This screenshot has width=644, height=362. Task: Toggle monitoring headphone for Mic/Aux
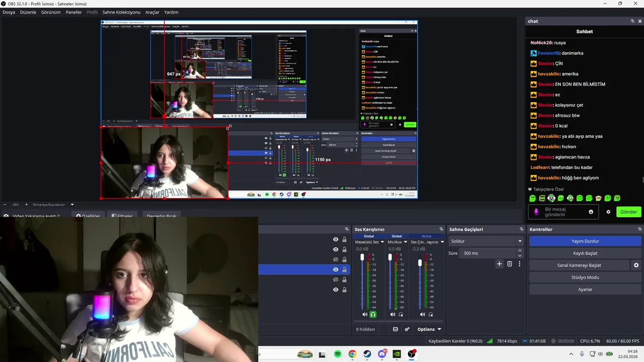point(401,314)
